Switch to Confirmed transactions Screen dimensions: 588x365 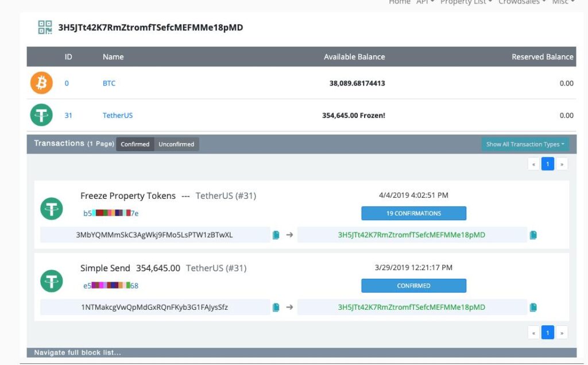point(135,144)
